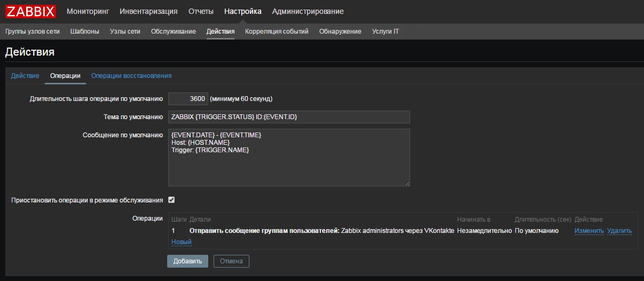This screenshot has height=281, width=644.
Task: Click the Отмена button
Action: tap(231, 261)
